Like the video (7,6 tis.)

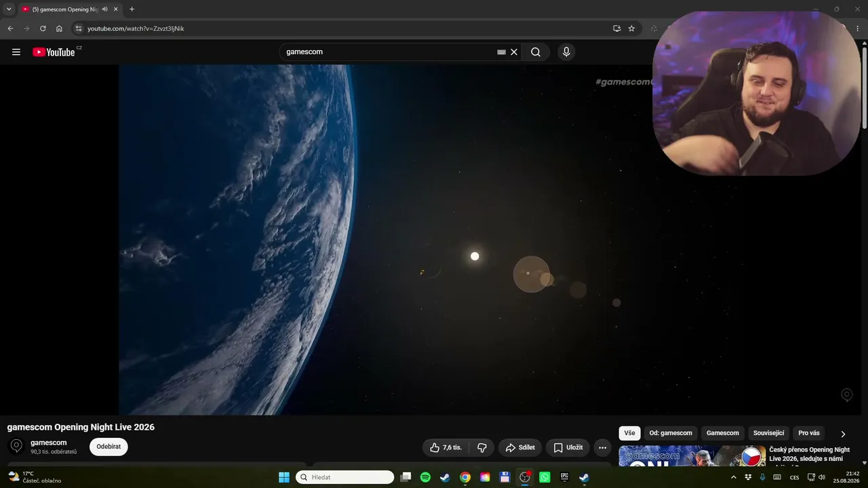coord(446,447)
